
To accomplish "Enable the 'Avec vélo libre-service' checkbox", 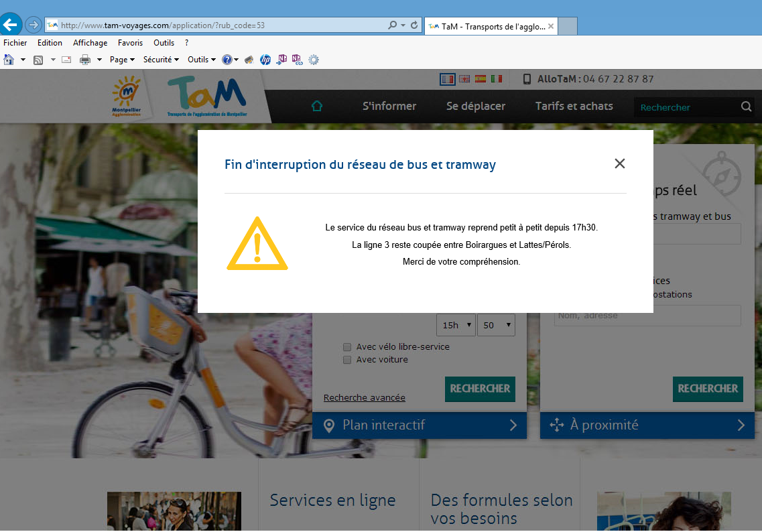I will click(347, 347).
